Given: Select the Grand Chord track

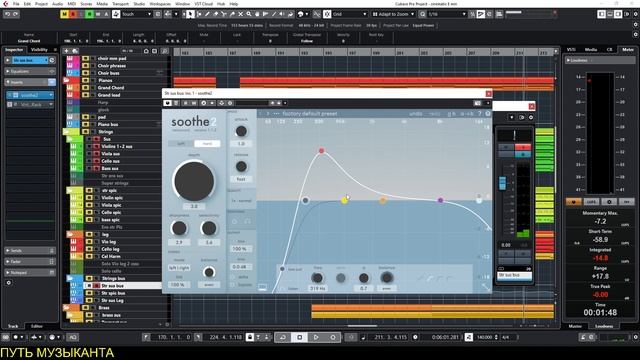Looking at the screenshot, I should point(111,88).
